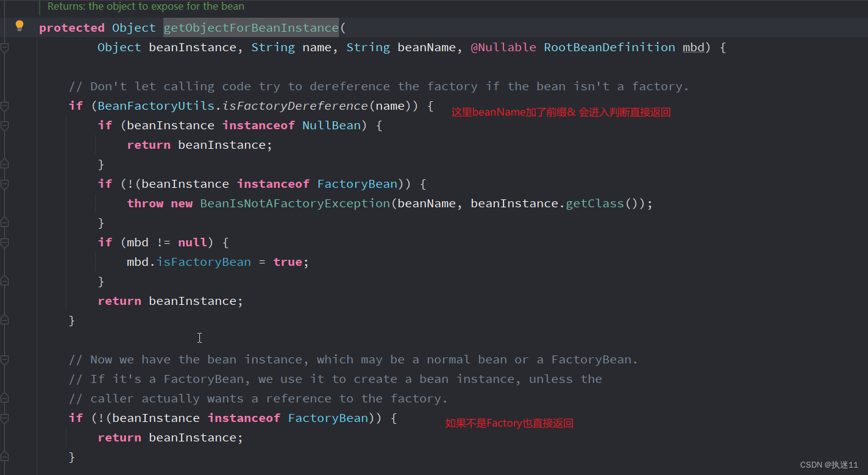Click the yellow lightbulb intention icon

[x=20, y=26]
